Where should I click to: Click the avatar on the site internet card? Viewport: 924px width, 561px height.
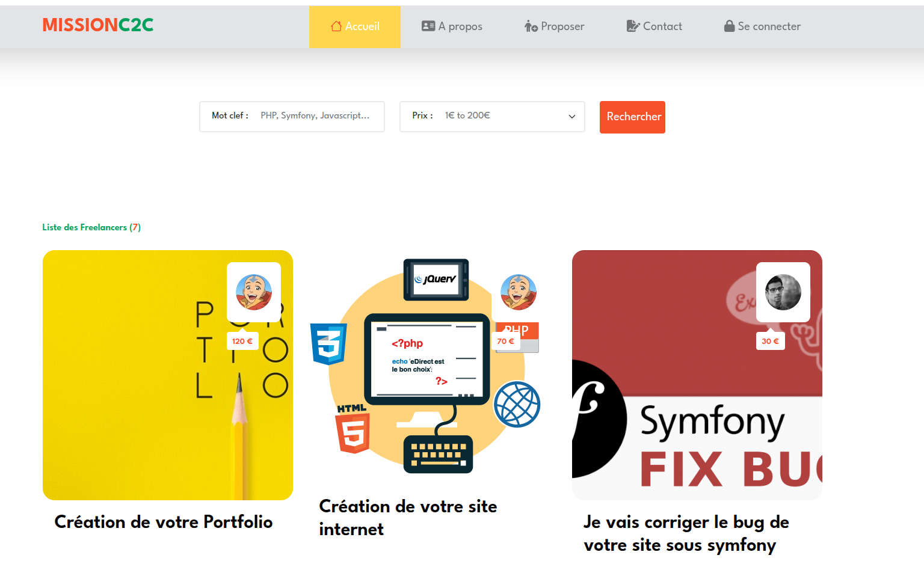(519, 292)
